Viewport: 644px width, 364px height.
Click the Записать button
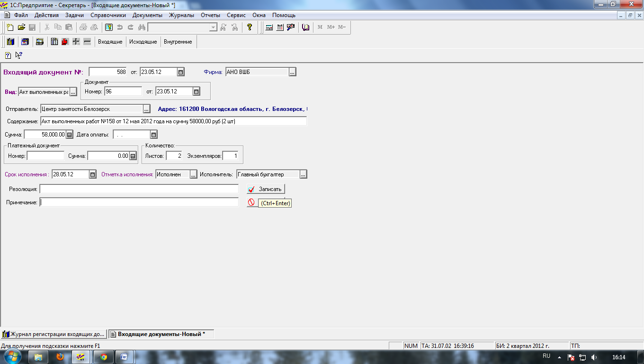266,189
